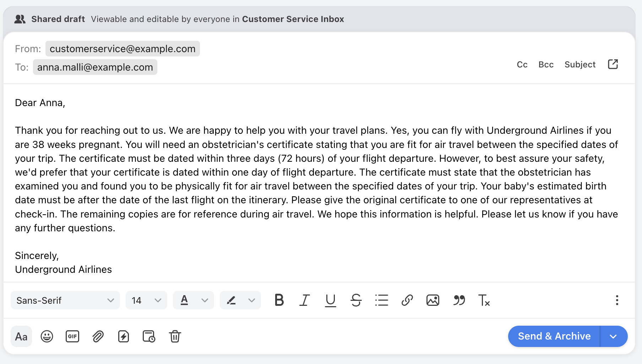
Task: Clear text formatting
Action: [x=484, y=300]
